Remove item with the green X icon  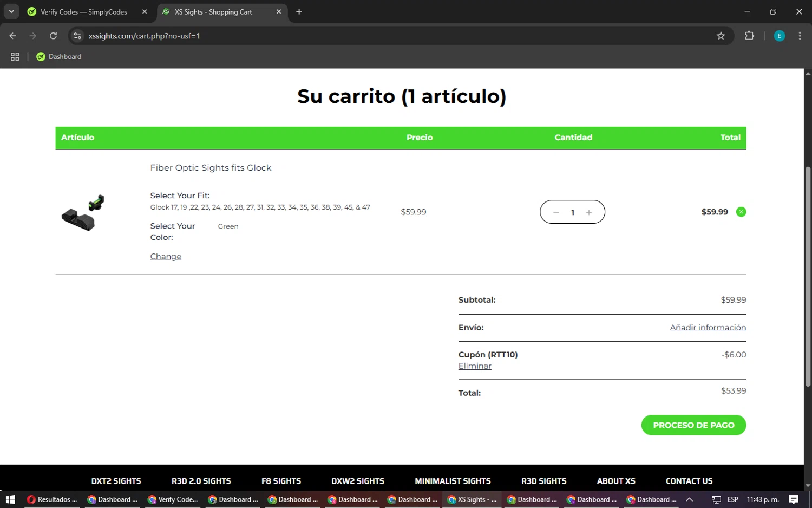[x=741, y=212]
